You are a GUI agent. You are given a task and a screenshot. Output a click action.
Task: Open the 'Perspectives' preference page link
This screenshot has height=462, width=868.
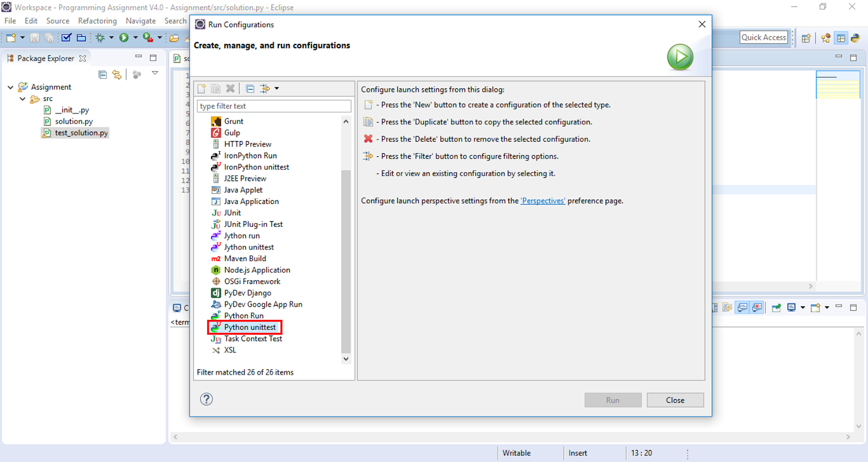coord(542,201)
